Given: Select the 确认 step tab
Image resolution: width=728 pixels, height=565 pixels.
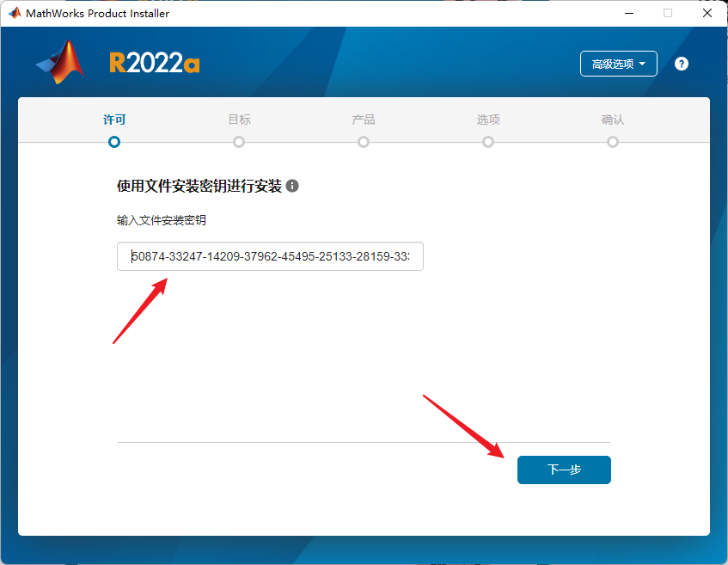Looking at the screenshot, I should 613,120.
